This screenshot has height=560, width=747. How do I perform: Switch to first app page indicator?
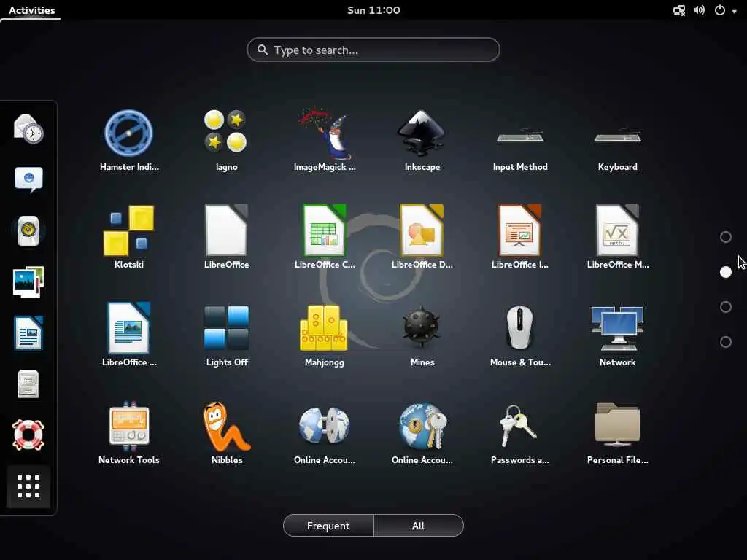tap(726, 237)
